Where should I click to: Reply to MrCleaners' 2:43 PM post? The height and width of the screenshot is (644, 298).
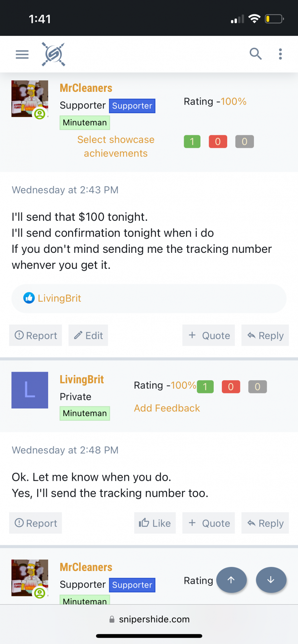(x=265, y=336)
